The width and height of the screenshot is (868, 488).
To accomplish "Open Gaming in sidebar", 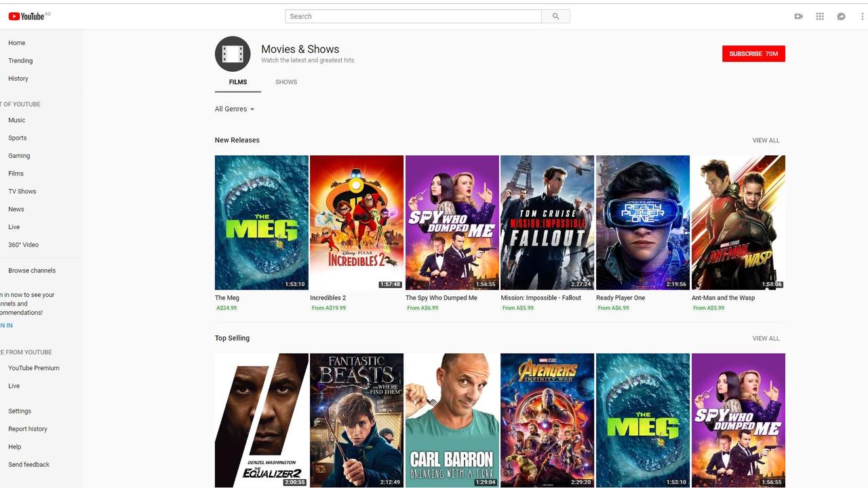I will (19, 155).
